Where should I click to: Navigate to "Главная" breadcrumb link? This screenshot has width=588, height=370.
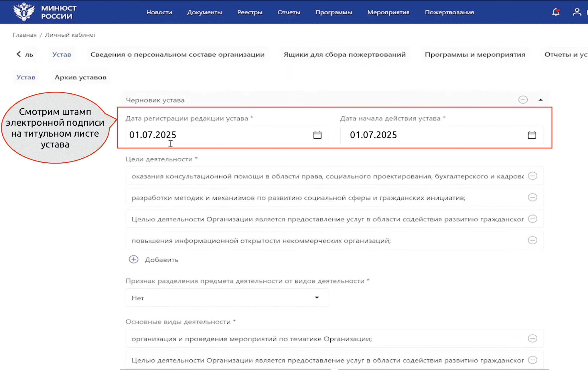(25, 35)
